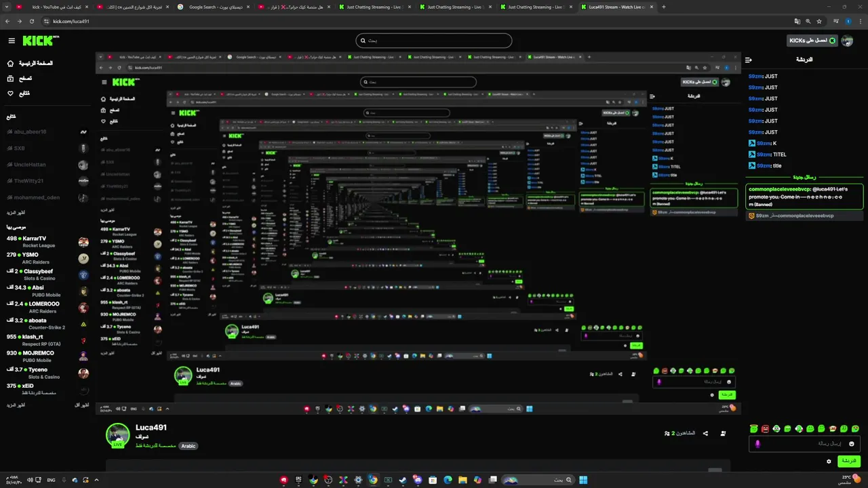Open recommended channel klash_rt

coord(47,340)
